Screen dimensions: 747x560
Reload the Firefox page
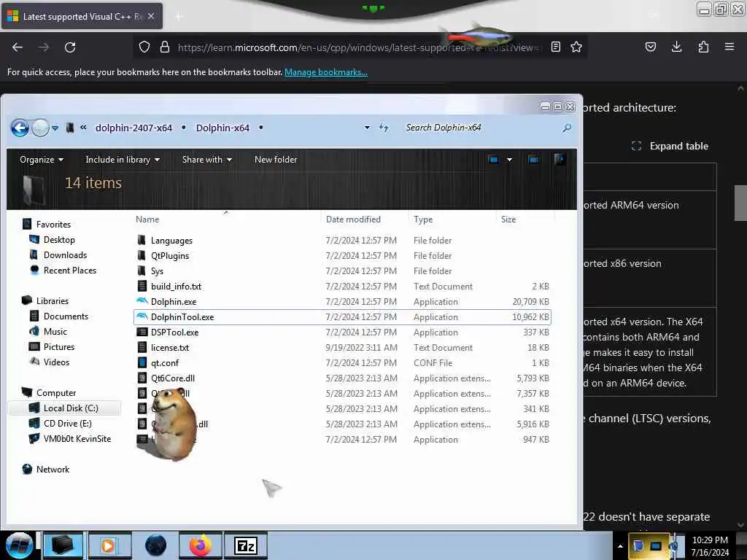tap(70, 47)
